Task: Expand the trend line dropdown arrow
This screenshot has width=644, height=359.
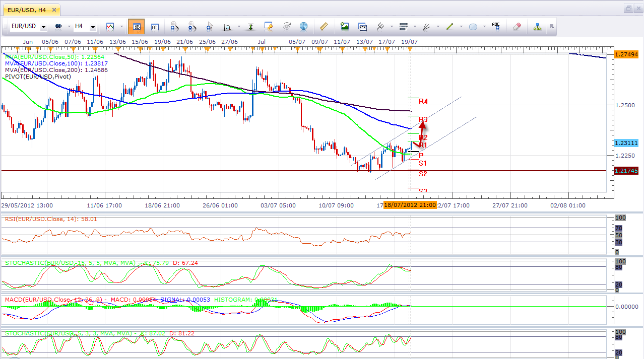Action: pos(461,27)
